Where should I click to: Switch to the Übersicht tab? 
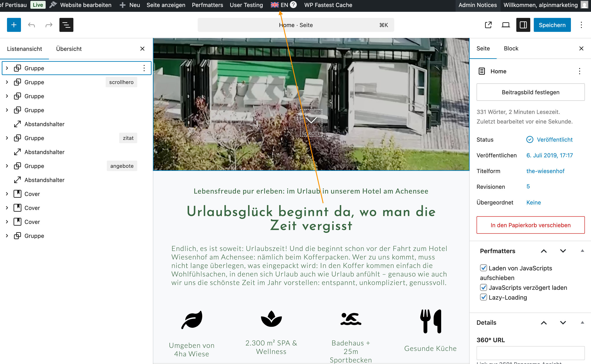pyautogui.click(x=69, y=49)
